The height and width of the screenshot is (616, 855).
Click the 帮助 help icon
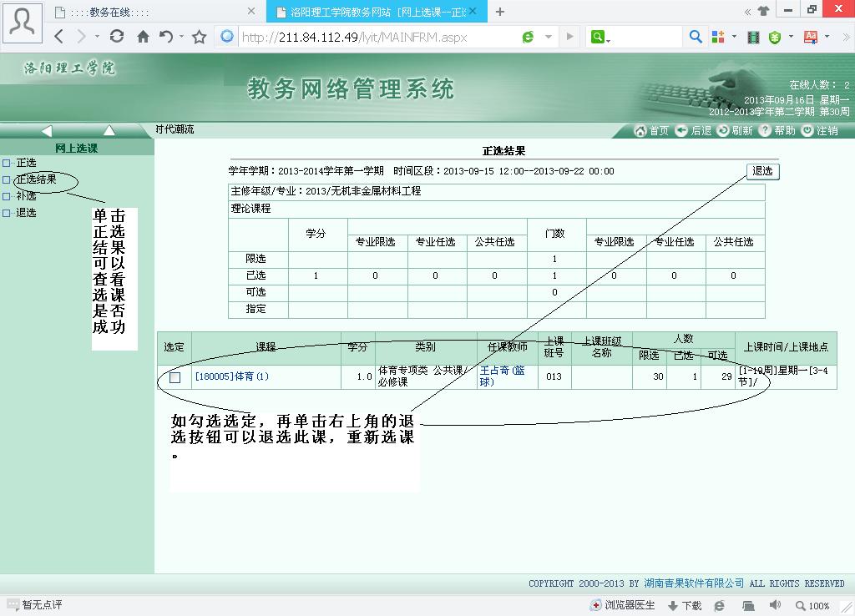point(765,131)
